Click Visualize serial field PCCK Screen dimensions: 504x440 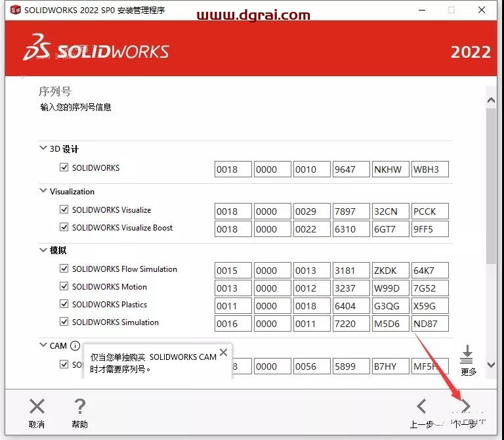coord(430,211)
